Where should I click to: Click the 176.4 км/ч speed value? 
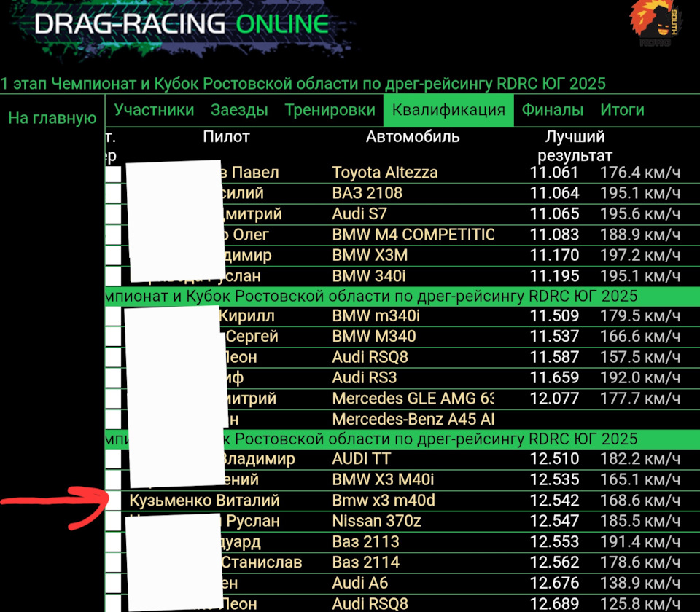click(x=641, y=173)
